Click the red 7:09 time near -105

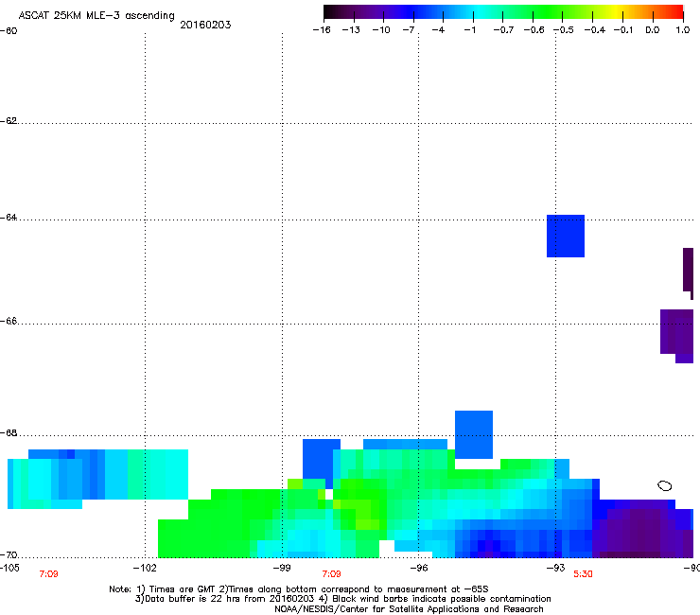[x=48, y=574]
